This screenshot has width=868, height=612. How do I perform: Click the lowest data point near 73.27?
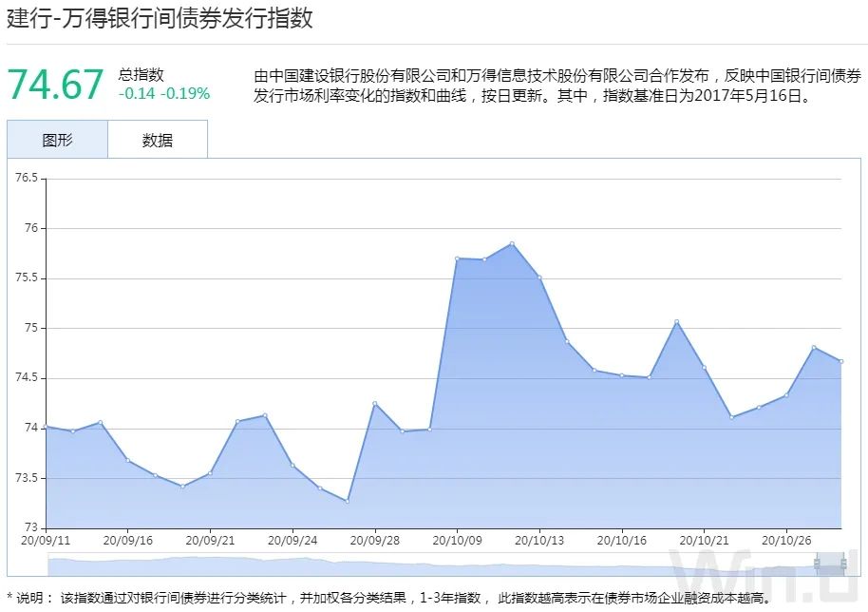pyautogui.click(x=347, y=501)
